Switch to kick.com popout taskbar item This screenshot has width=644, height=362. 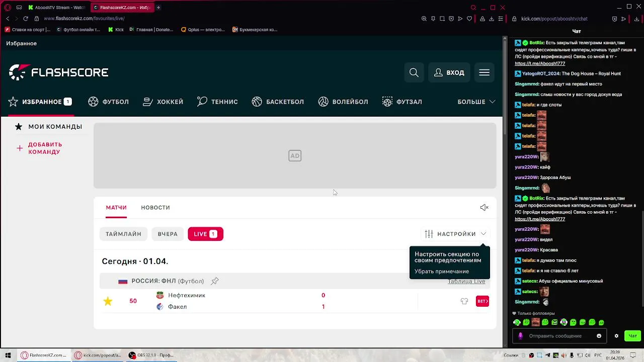tap(98, 355)
